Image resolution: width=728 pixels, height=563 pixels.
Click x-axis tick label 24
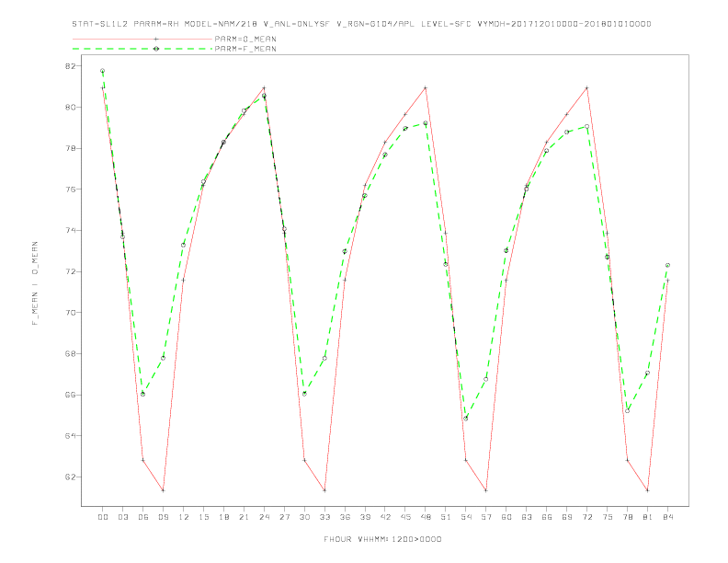point(264,517)
